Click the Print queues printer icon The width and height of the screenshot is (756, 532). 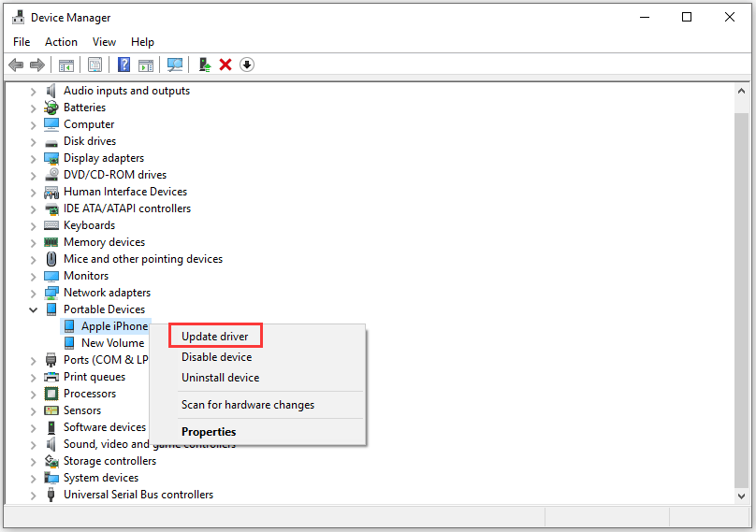[51, 377]
